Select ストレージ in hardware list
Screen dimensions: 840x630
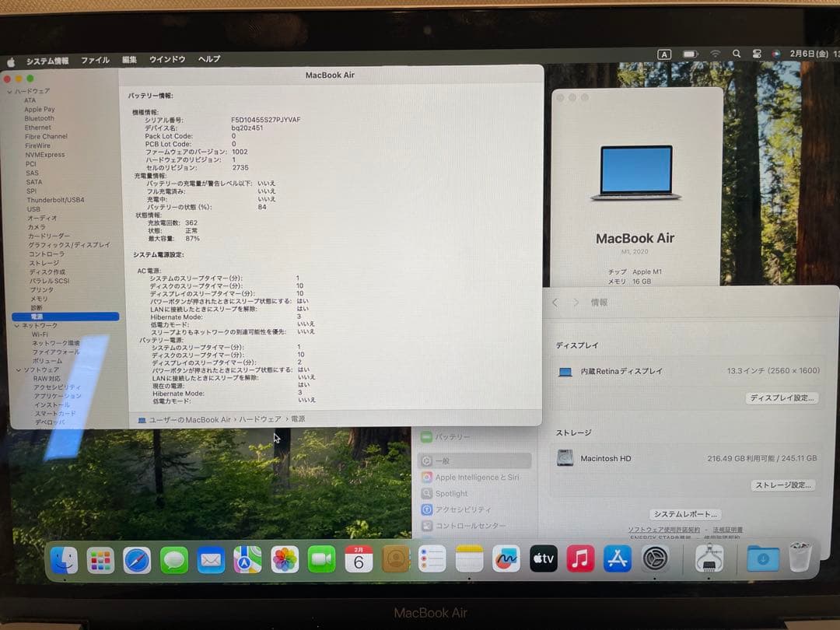click(44, 263)
